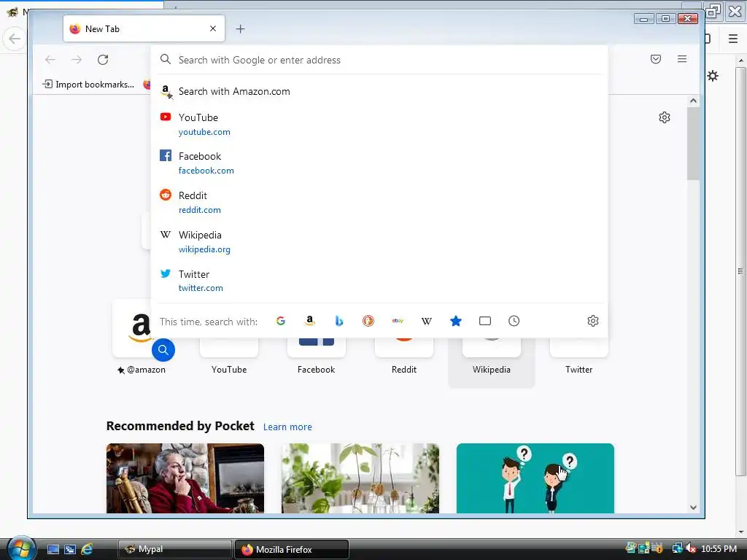Click the address bar search field
Viewport: 747px width, 560px height.
click(379, 60)
